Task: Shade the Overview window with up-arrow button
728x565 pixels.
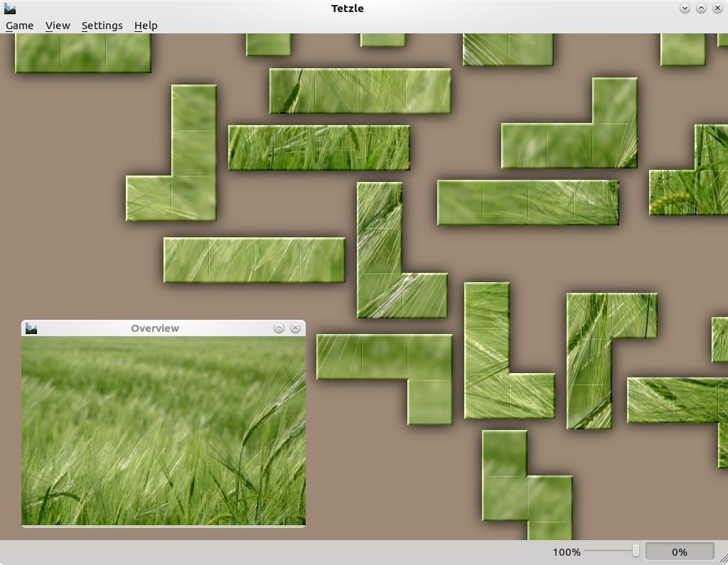Action: point(279,328)
